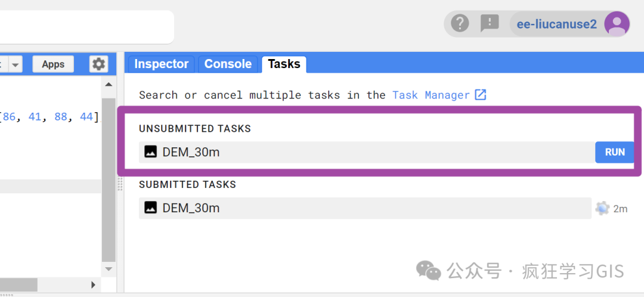644x297 pixels.
Task: Click the external-link icon beside Task Manager
Action: click(x=480, y=95)
